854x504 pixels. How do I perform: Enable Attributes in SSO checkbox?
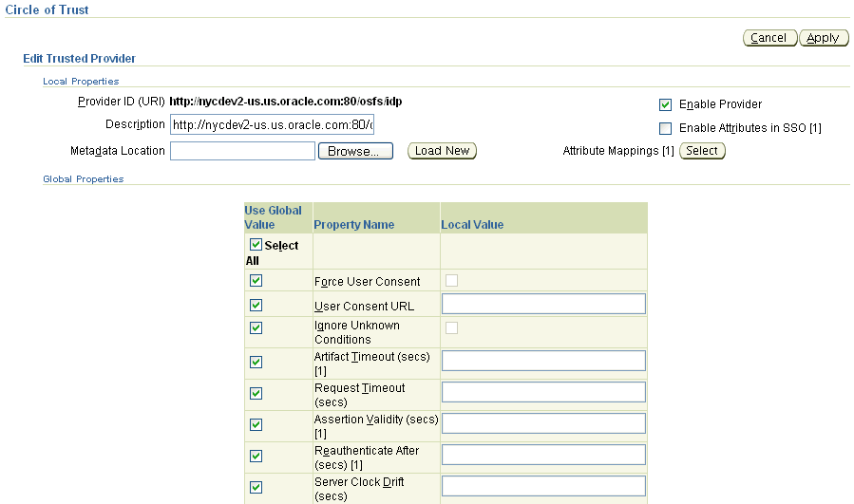[x=665, y=128]
